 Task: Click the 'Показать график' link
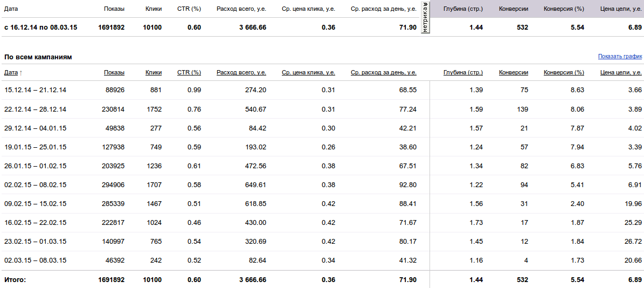point(620,57)
